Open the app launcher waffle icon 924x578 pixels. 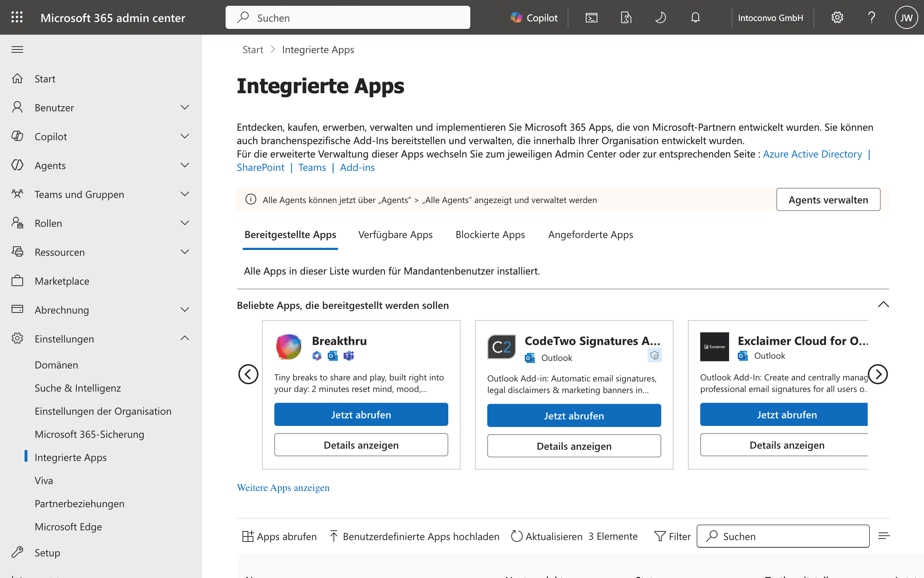coord(17,17)
